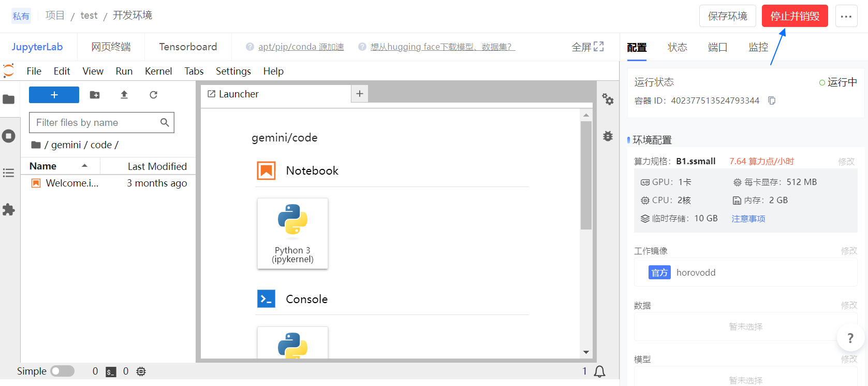Refresh the file browser list
This screenshot has height=386, width=868.
coord(153,95)
